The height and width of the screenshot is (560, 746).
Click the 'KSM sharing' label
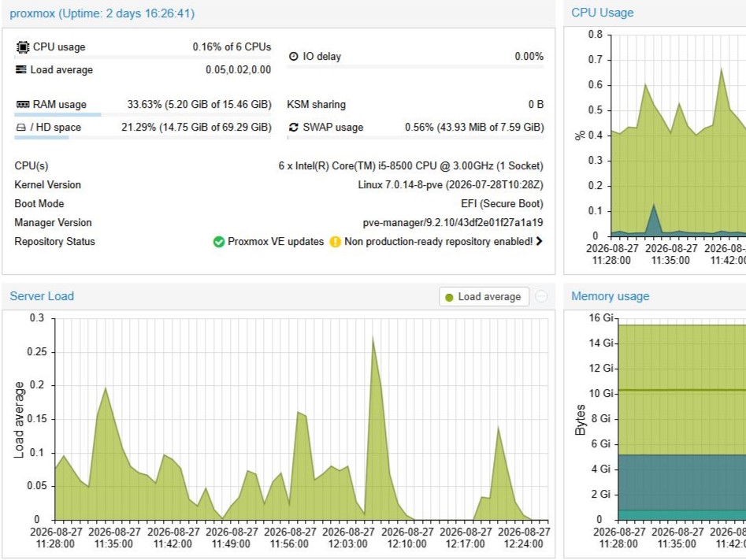[317, 104]
